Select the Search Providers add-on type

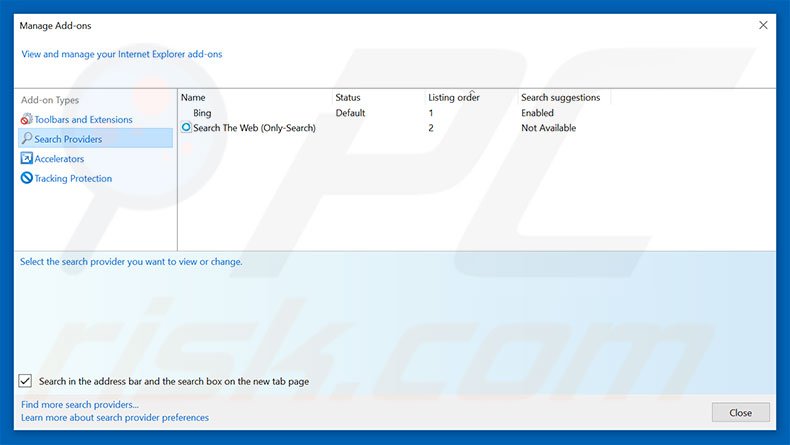coord(96,138)
